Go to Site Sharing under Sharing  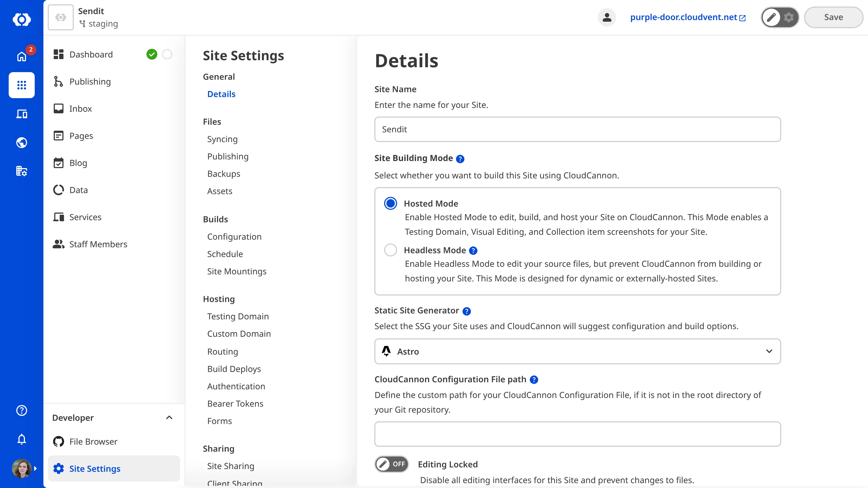point(231,466)
